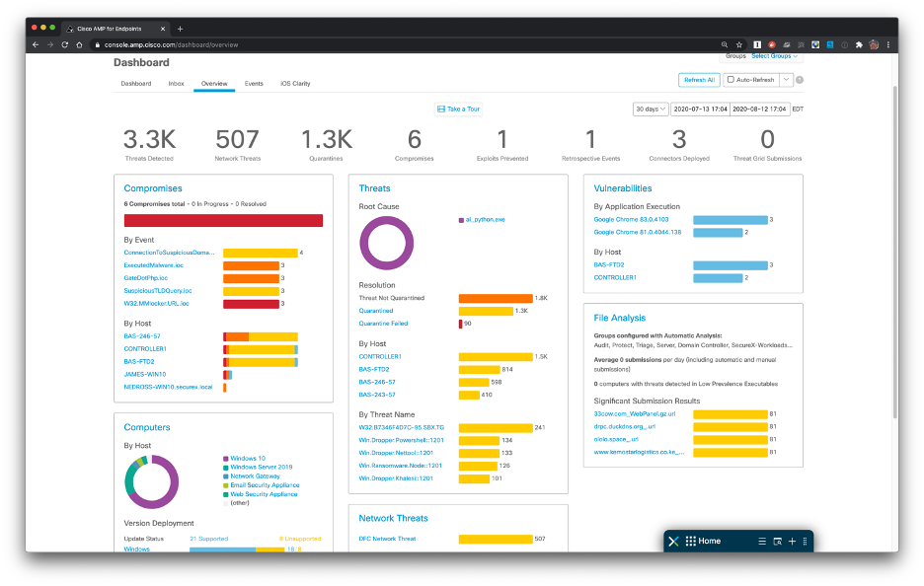
Task: Click the plus icon in SecureX ribbon
Action: (x=792, y=542)
